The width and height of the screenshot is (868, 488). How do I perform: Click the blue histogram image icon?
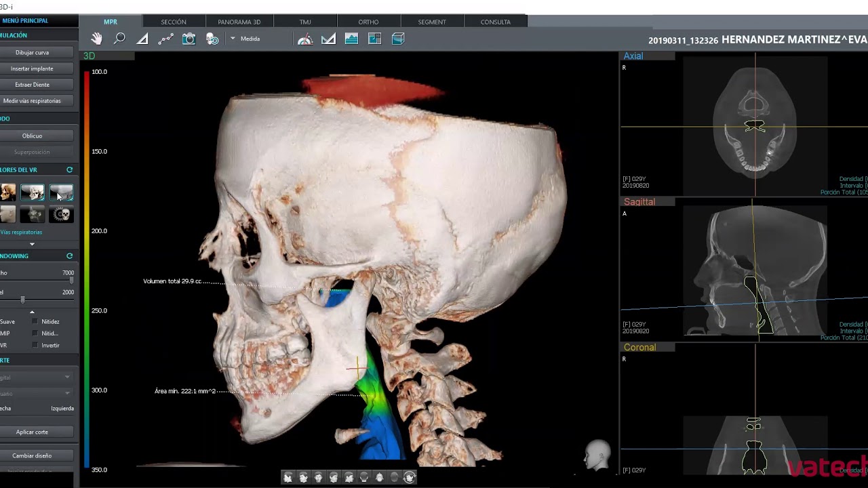click(351, 39)
